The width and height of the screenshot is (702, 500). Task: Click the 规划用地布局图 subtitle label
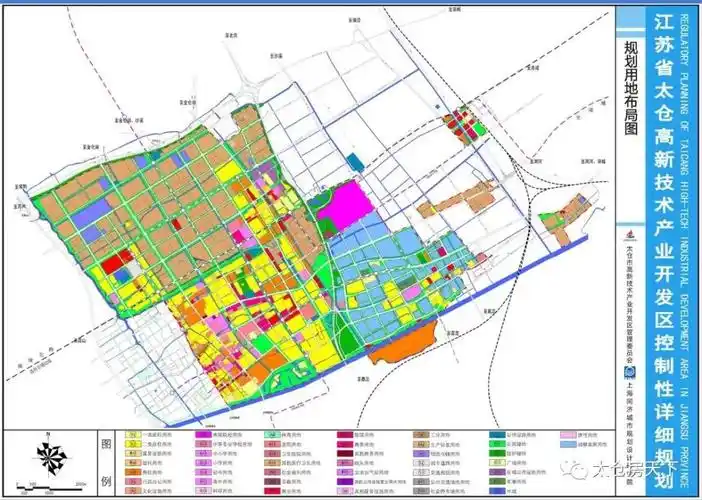coord(630,88)
